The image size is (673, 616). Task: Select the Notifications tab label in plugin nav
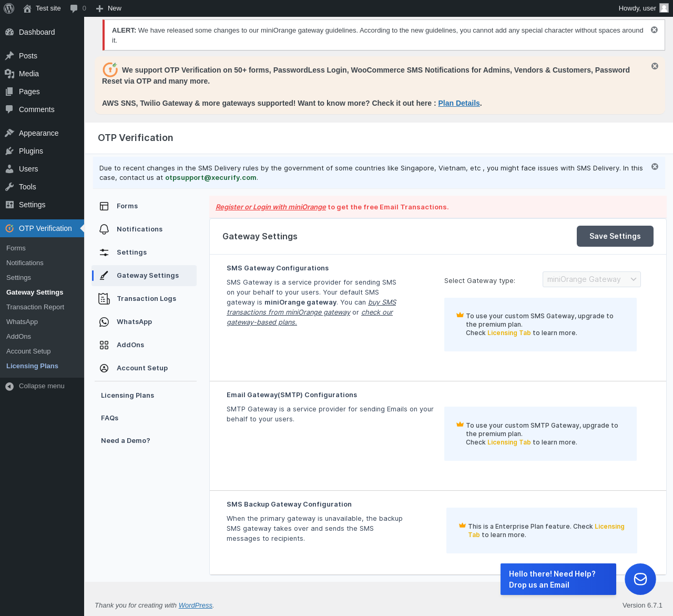140,229
